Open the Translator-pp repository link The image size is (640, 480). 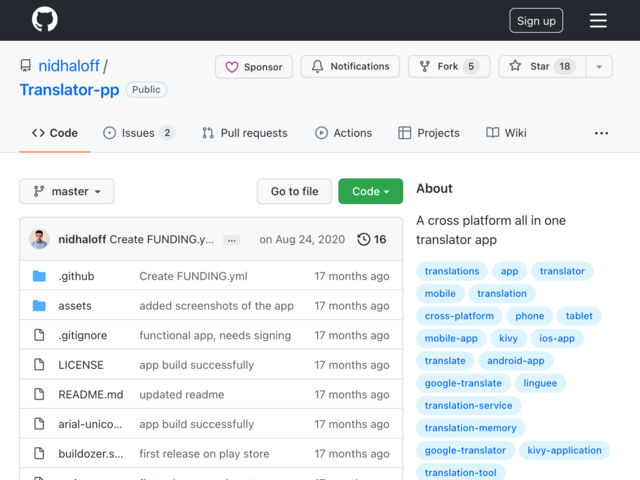[x=69, y=90]
